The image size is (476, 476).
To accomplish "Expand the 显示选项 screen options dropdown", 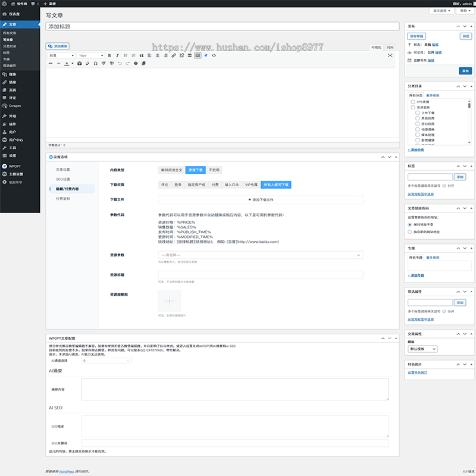I will point(441,11).
